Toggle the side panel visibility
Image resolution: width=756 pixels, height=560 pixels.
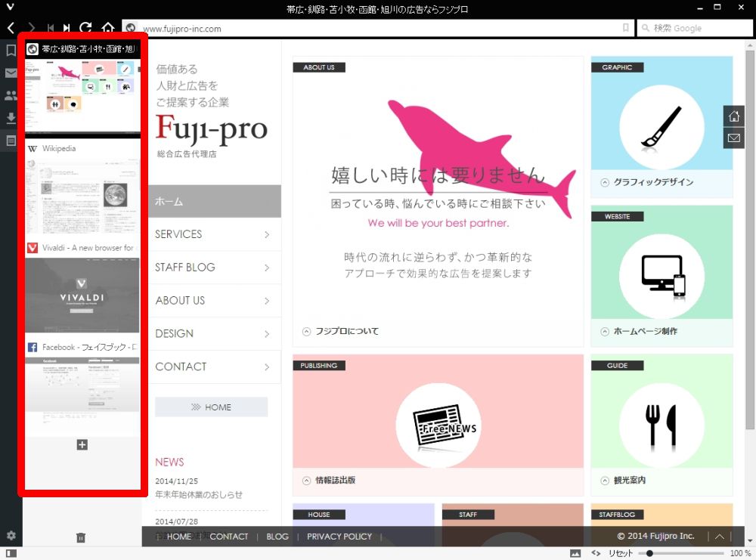[x=11, y=553]
